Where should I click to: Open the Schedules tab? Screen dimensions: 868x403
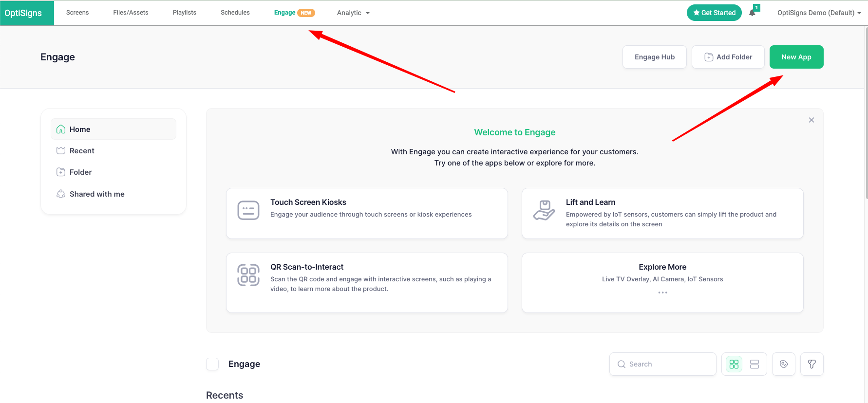pos(235,13)
